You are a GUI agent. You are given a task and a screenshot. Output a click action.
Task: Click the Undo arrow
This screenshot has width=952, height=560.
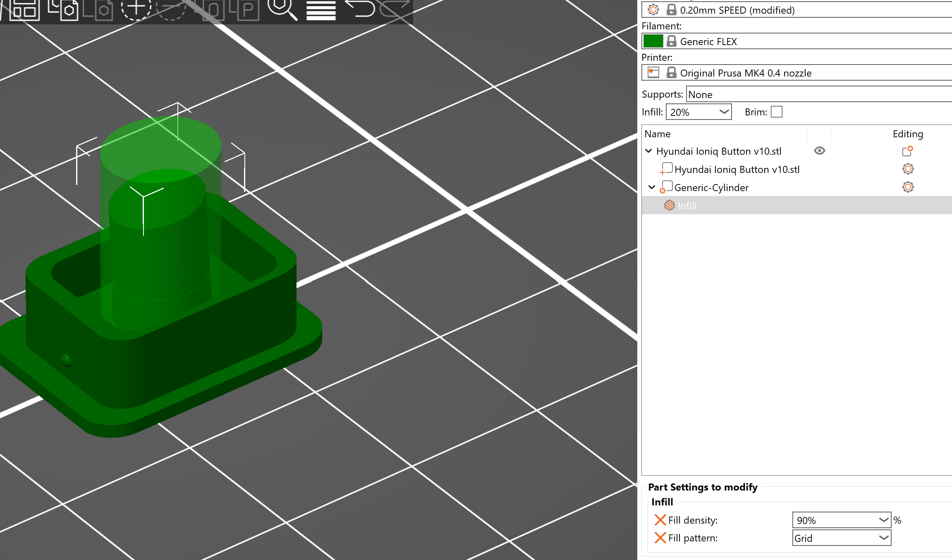coord(359,8)
